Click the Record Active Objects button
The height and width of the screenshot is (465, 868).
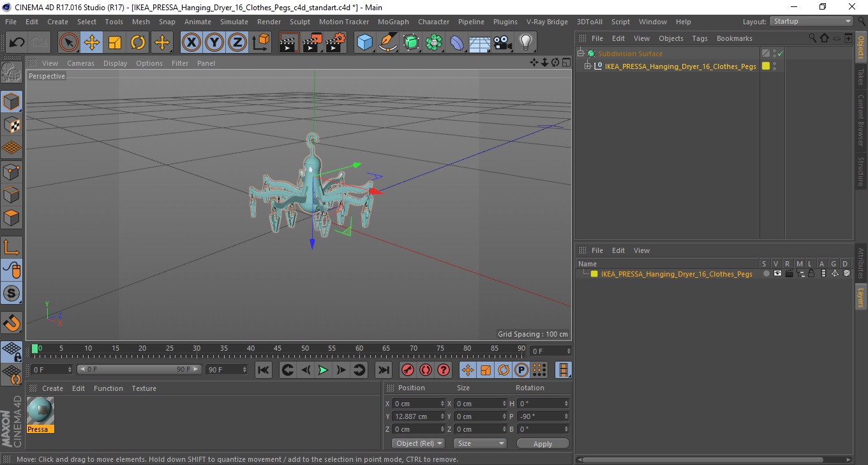point(407,370)
